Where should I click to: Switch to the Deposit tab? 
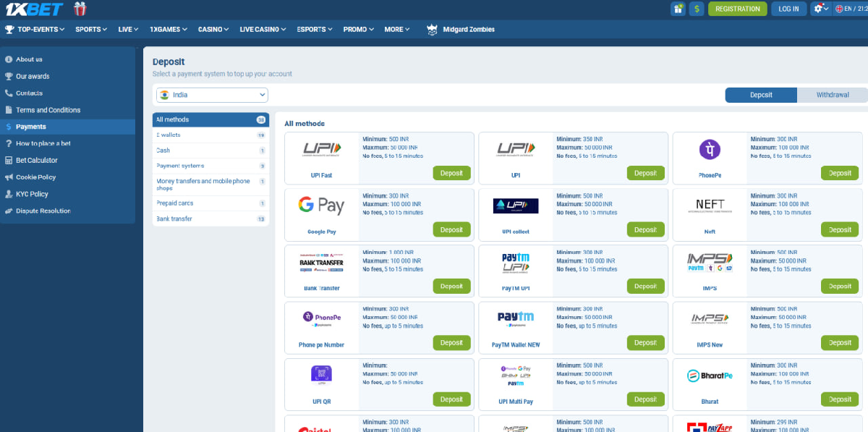point(761,95)
